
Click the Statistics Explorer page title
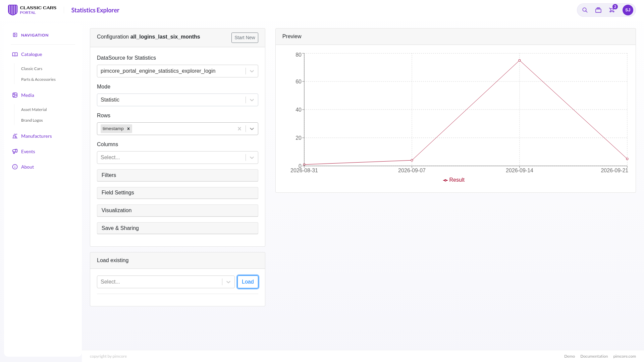(x=95, y=10)
